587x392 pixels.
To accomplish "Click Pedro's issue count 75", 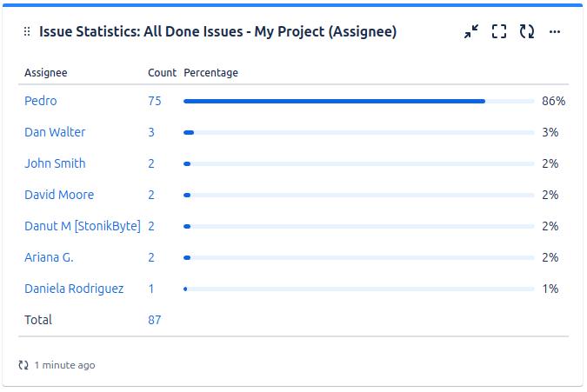I will click(154, 101).
